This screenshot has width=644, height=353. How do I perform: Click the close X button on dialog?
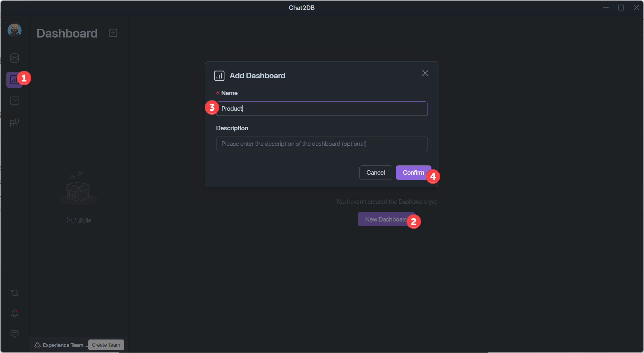pyautogui.click(x=425, y=73)
